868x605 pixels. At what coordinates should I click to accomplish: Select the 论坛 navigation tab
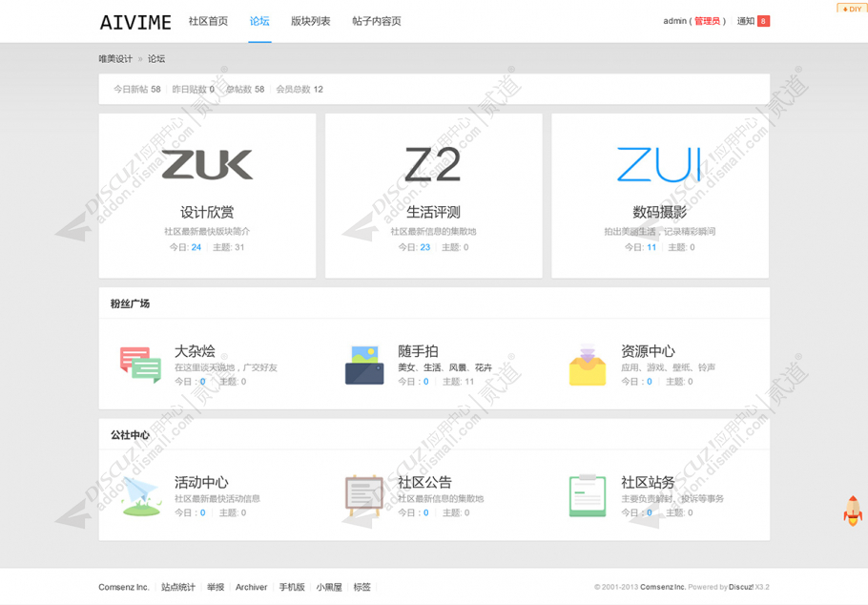tap(259, 21)
